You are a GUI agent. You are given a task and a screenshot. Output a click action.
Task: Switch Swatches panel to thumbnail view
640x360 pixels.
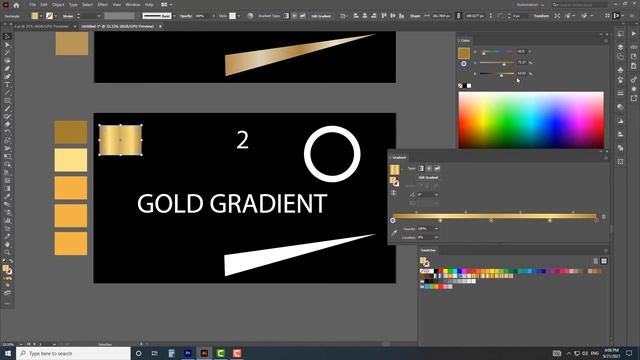coord(604,261)
